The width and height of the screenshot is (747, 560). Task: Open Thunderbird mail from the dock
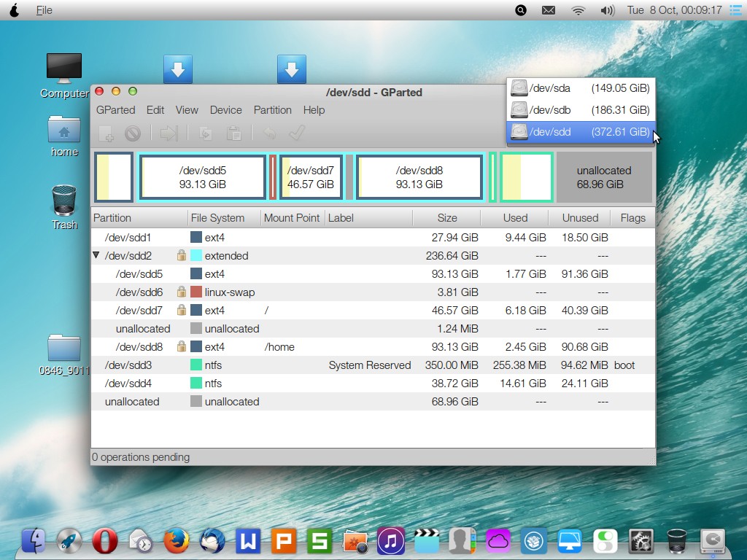point(212,541)
